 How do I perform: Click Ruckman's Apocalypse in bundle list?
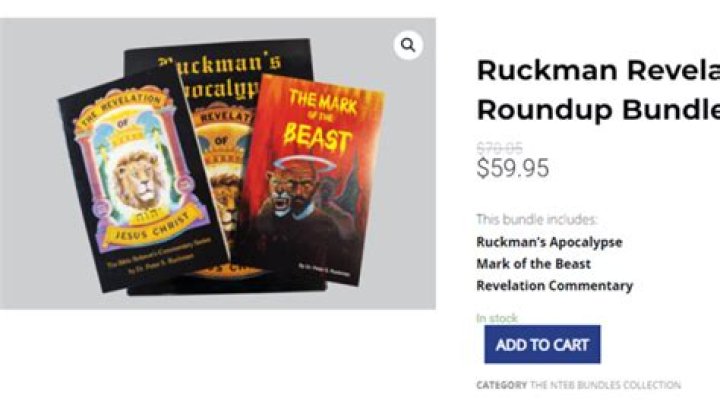[549, 242]
